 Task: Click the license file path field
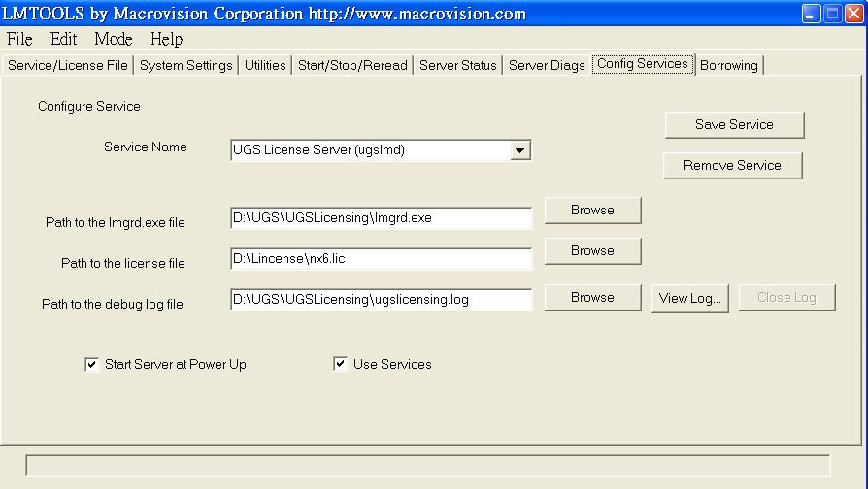click(381, 259)
